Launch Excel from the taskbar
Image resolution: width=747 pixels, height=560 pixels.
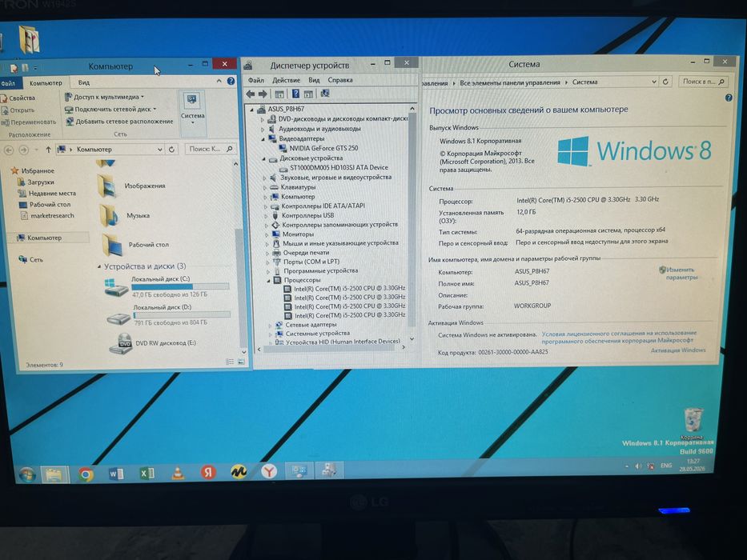(147, 474)
